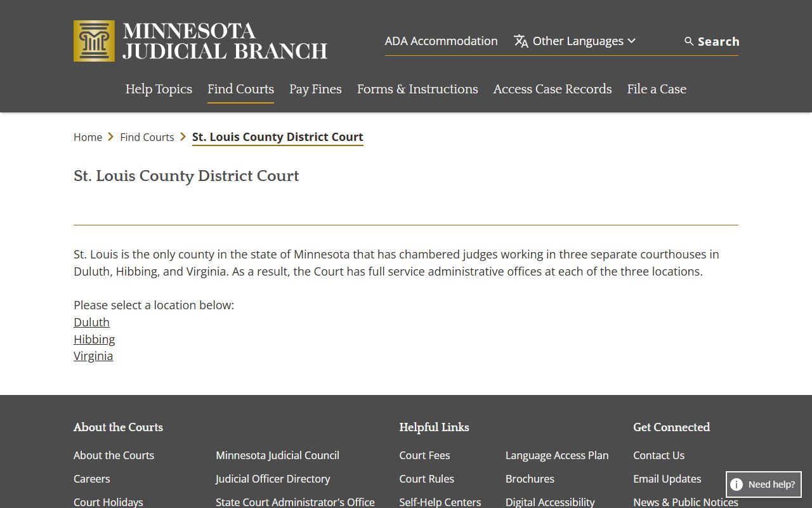Image resolution: width=812 pixels, height=508 pixels.
Task: Open Forms & Instructions menu
Action: pos(417,89)
